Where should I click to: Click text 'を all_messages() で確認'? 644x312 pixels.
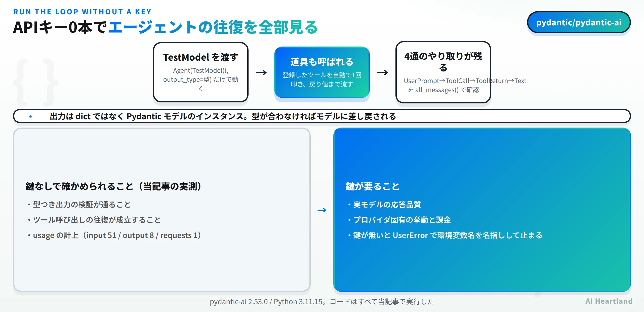pyautogui.click(x=443, y=90)
